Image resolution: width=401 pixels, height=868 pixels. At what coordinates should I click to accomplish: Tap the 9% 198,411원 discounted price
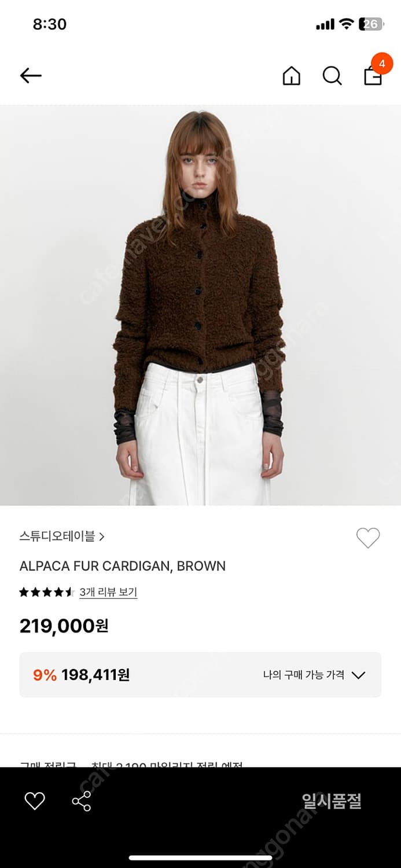point(82,675)
